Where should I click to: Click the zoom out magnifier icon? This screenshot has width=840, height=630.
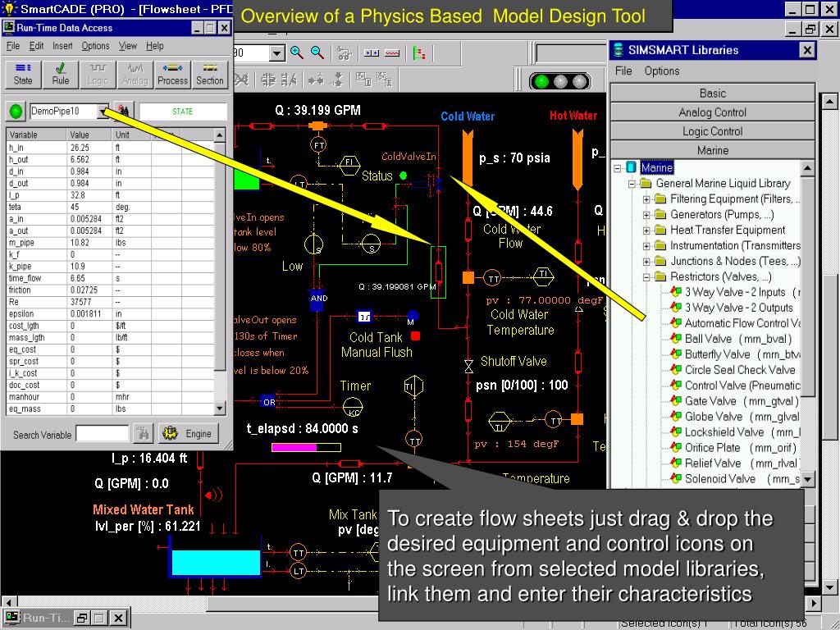click(317, 52)
